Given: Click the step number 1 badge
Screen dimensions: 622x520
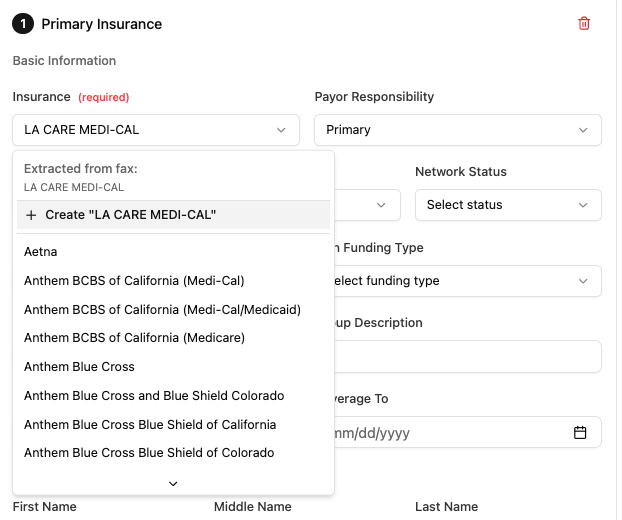Looking at the screenshot, I should [23, 24].
